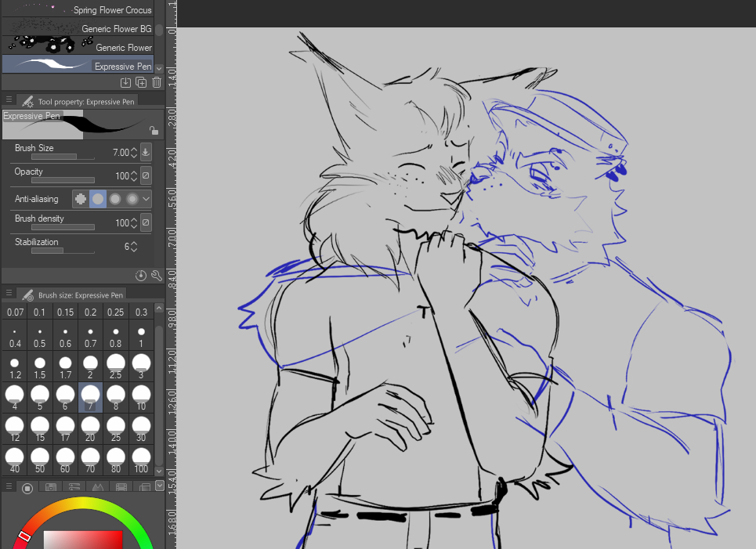
Task: Delete sub tool with trash icon
Action: coord(157,82)
